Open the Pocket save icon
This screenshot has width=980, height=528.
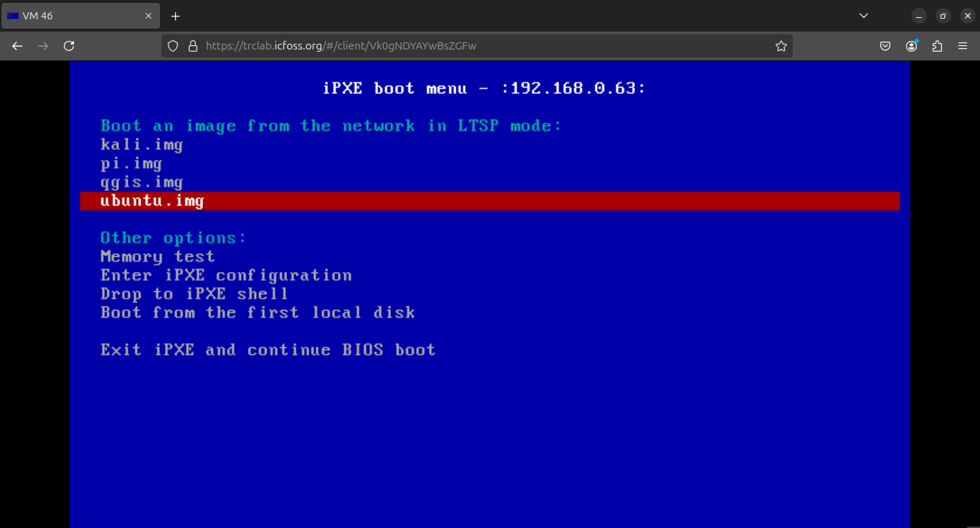point(885,46)
